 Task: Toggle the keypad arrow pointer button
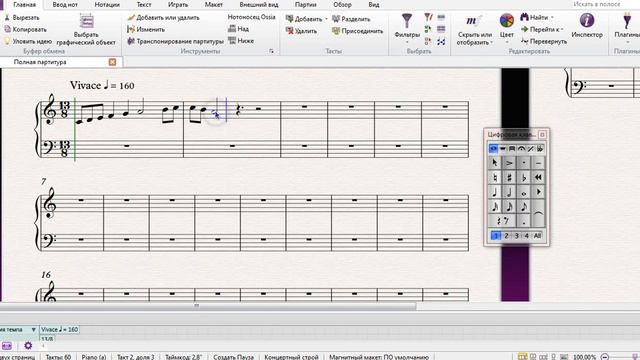(x=495, y=163)
